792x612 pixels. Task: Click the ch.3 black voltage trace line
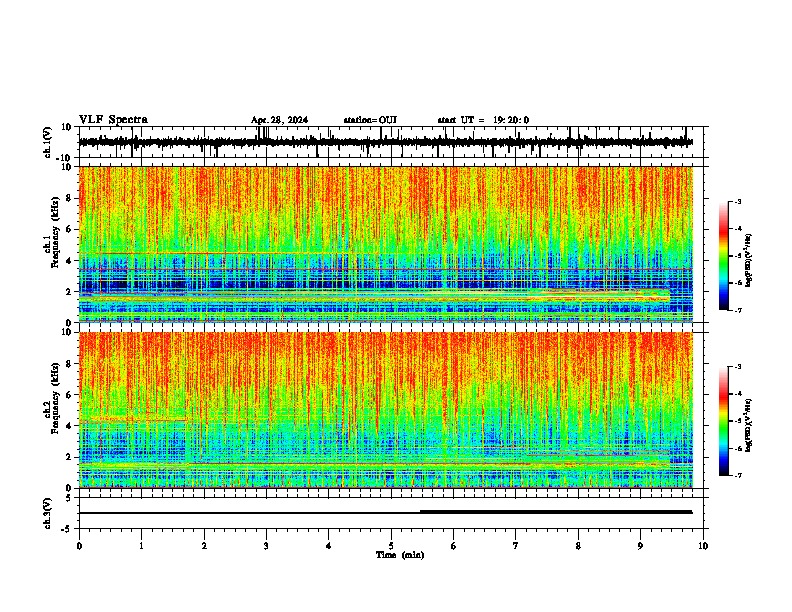click(385, 513)
